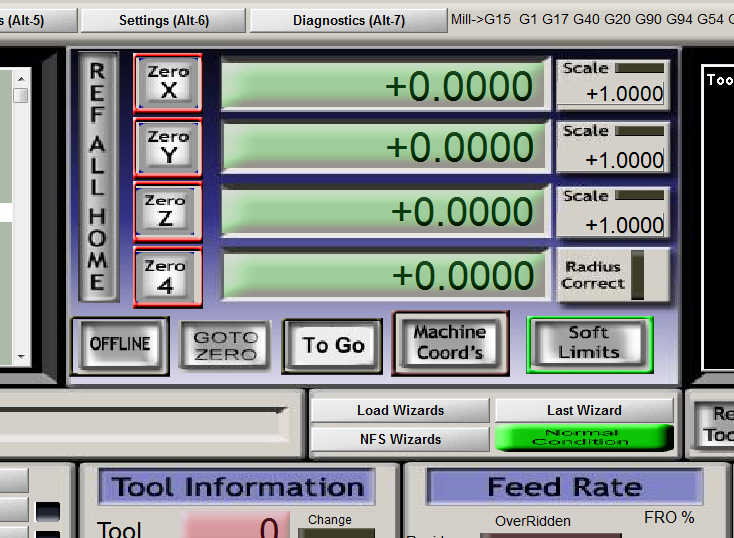Zero the X axis DRO

[x=168, y=83]
